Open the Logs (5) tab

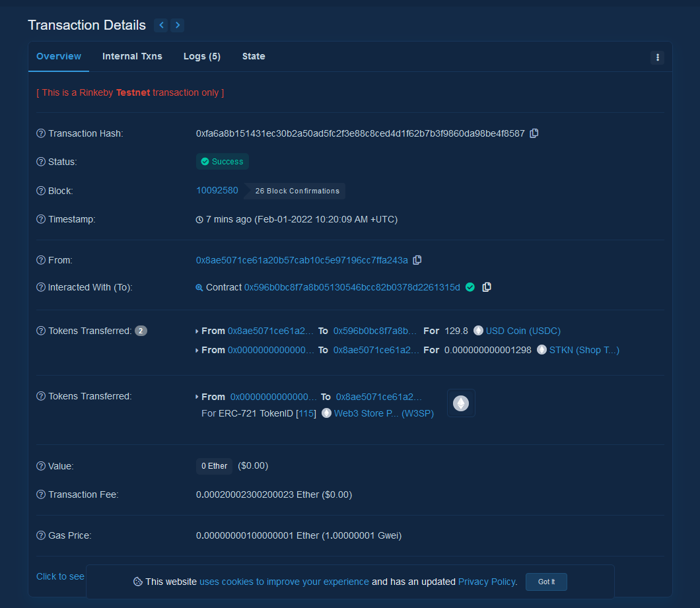[202, 57]
